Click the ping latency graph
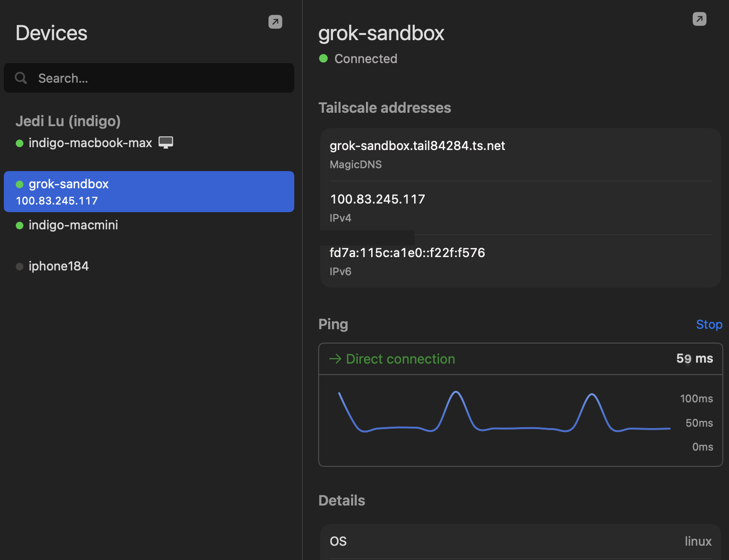 click(x=504, y=412)
